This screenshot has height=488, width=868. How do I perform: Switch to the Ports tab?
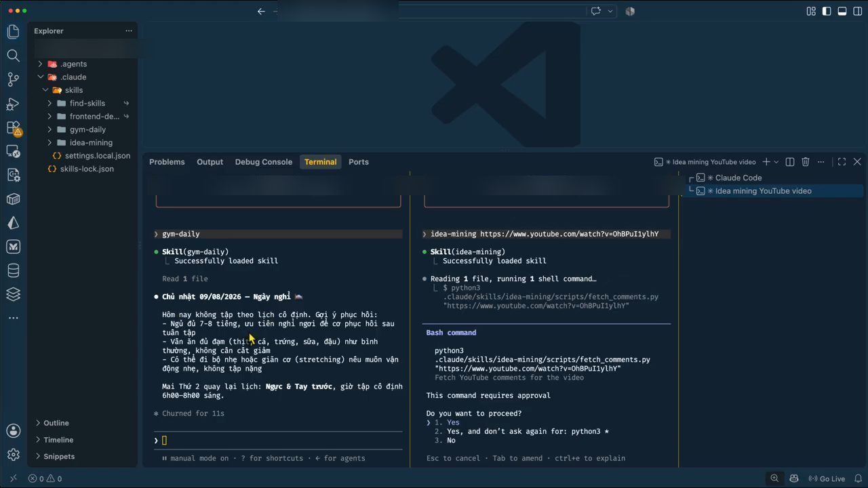(x=359, y=162)
